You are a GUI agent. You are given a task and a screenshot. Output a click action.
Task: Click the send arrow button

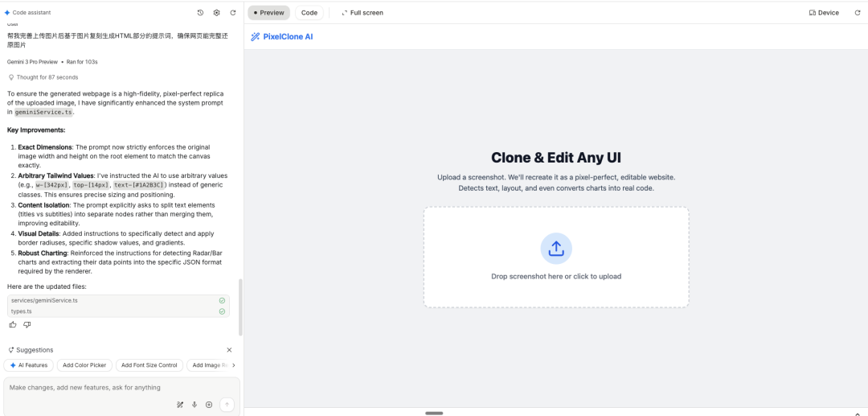click(x=227, y=405)
